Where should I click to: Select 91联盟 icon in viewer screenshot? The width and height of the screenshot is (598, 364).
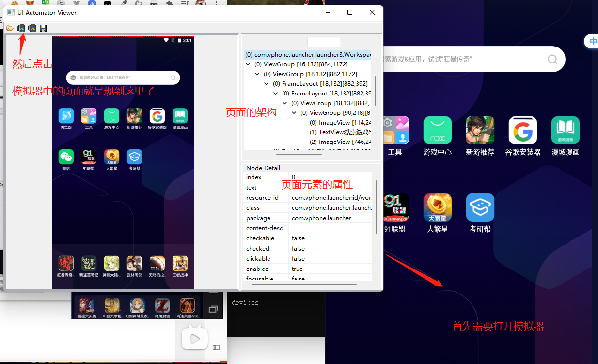coord(89,157)
